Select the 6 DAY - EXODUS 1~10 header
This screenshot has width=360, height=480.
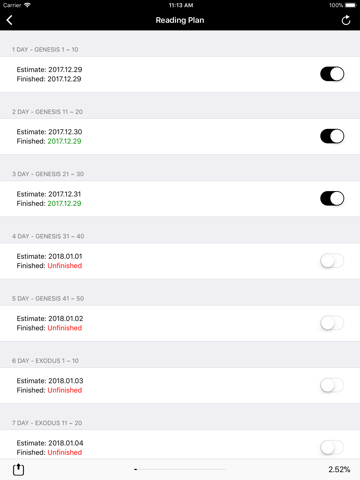(x=45, y=361)
